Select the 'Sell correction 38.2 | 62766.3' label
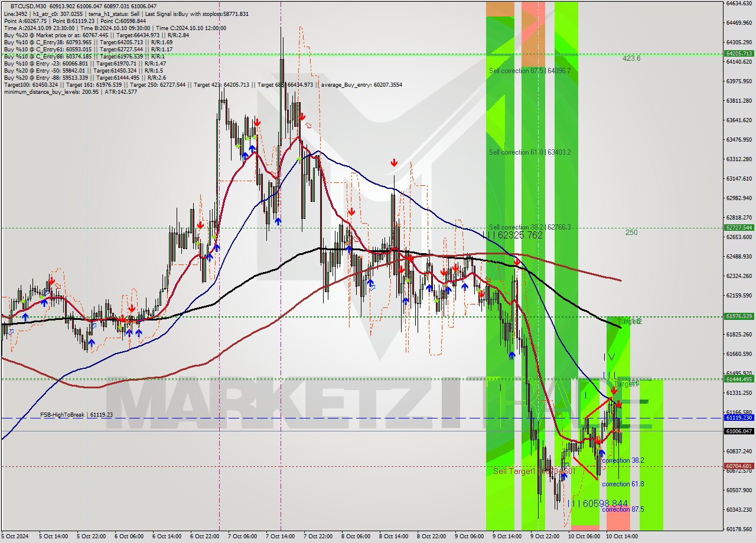Viewport: 756px width, 543px height. click(530, 227)
